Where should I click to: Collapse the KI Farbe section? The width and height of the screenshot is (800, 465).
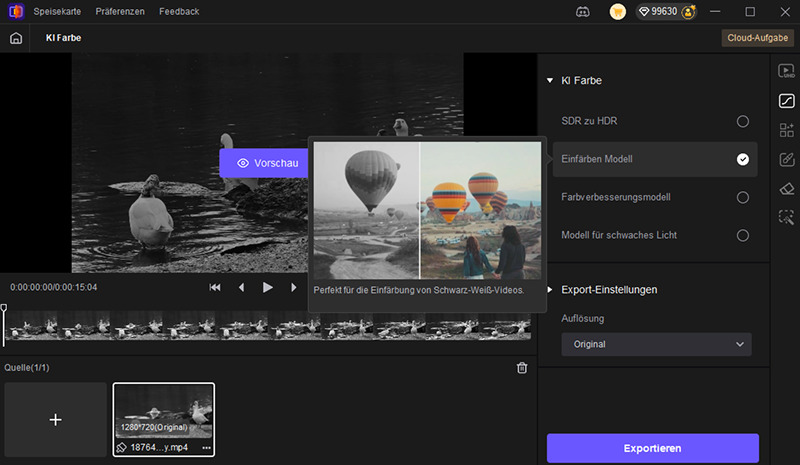(x=549, y=80)
